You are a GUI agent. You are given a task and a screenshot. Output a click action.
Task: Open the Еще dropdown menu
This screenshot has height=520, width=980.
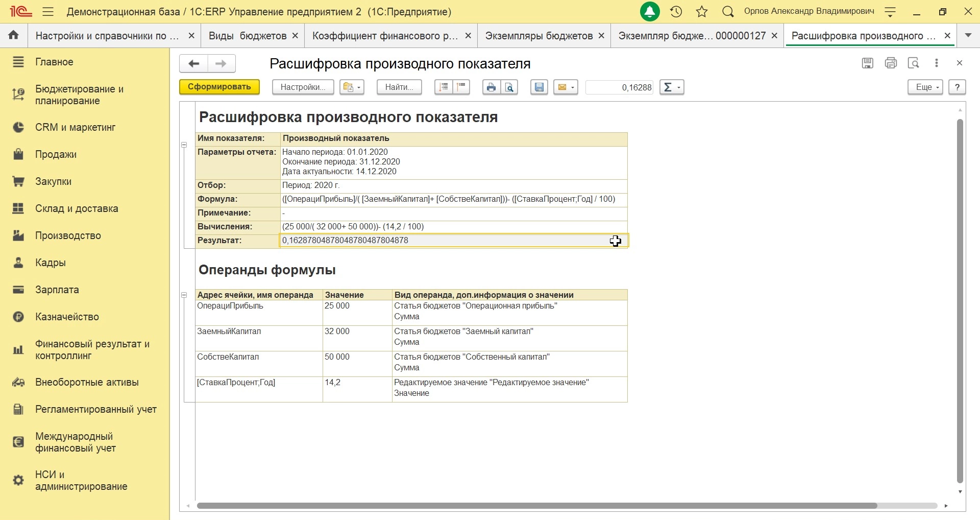click(x=925, y=87)
